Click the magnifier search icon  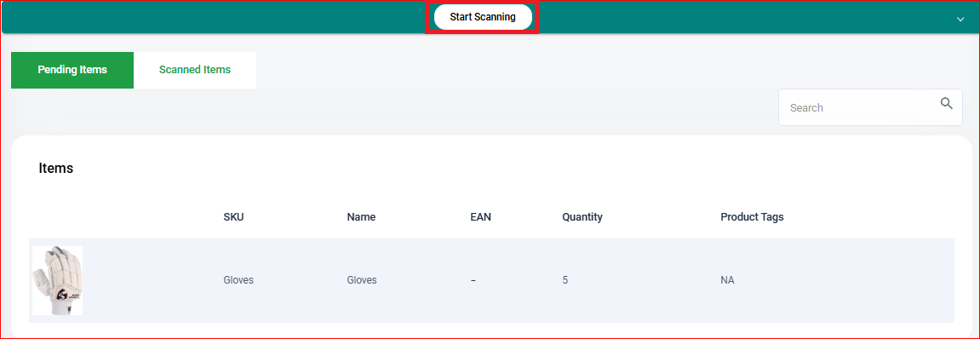[946, 103]
